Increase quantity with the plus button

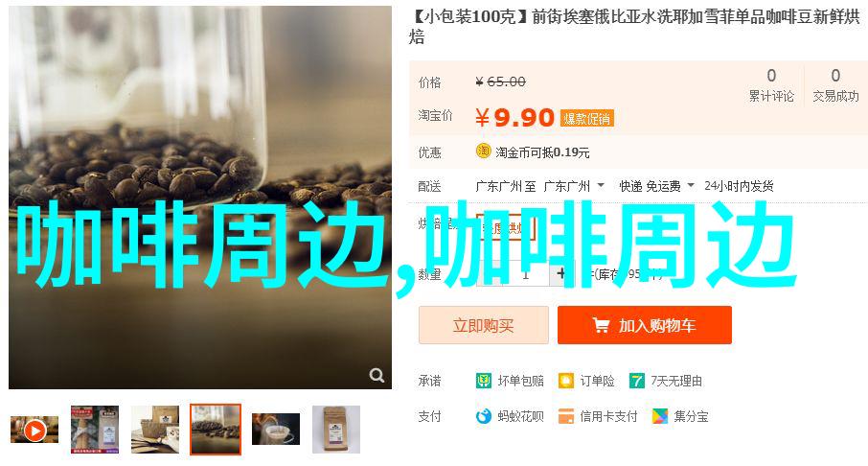coord(561,273)
